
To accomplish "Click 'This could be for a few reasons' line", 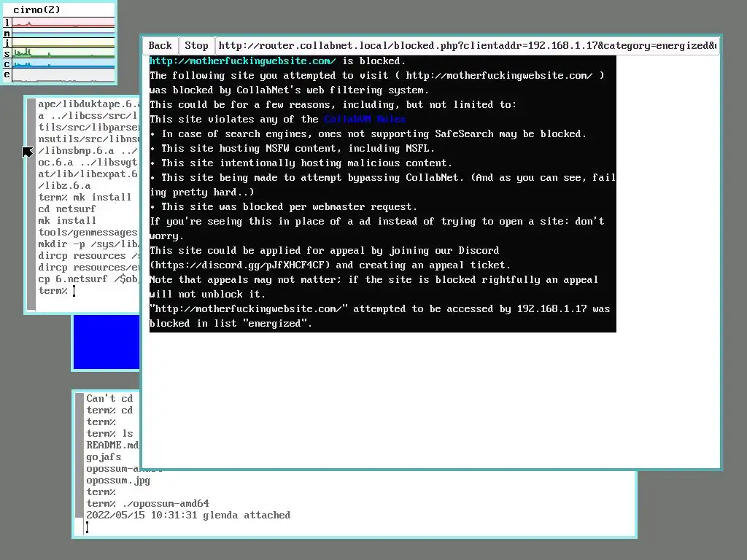I will coord(333,105).
